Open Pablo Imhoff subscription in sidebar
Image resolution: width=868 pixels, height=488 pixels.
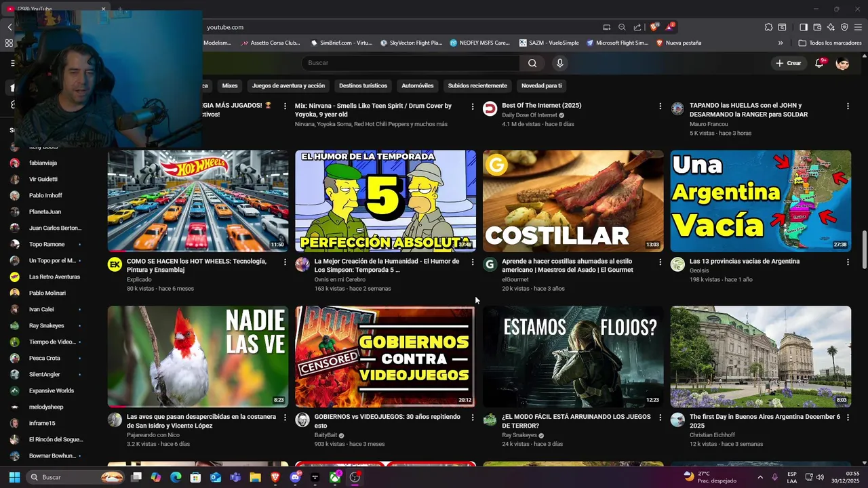coord(46,195)
